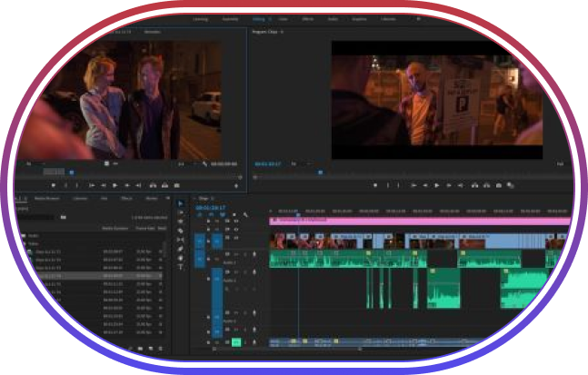
Task: Toggle Snap in timeline header
Action: coord(211,214)
